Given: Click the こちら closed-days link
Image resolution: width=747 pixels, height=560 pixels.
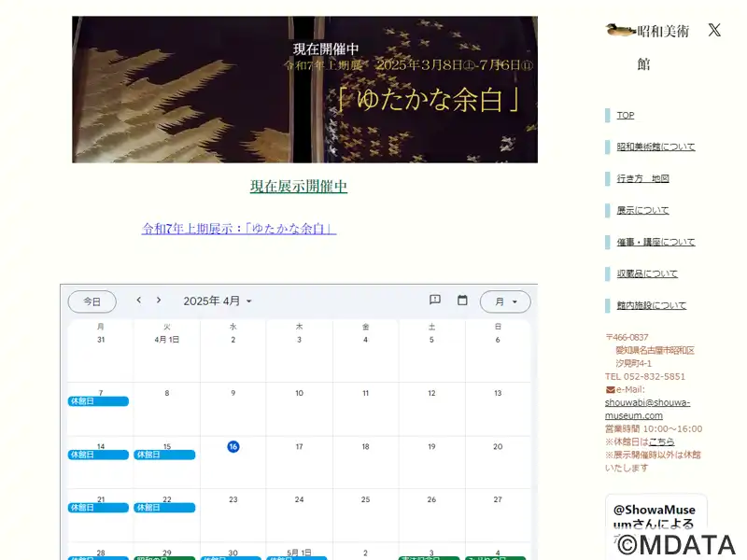Looking at the screenshot, I should pos(661,441).
